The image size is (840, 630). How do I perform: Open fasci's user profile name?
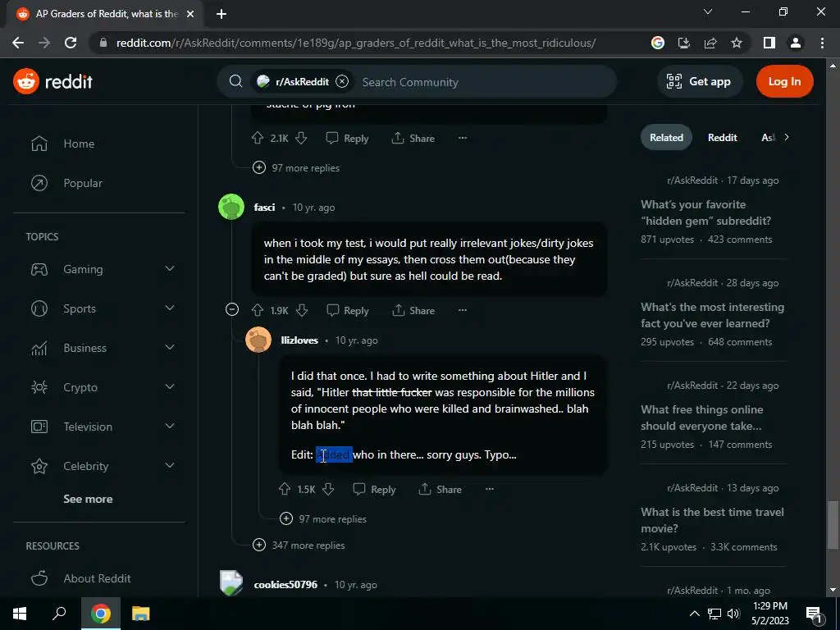[264, 208]
